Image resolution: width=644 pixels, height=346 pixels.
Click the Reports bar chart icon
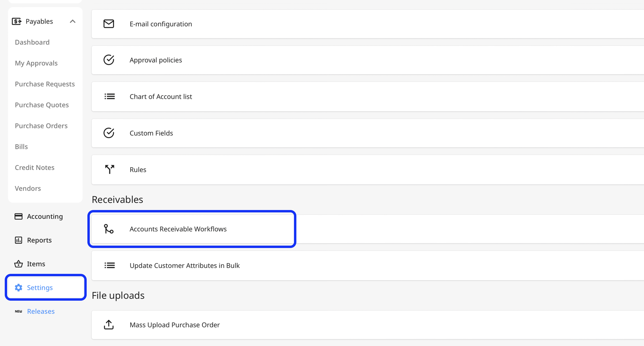pyautogui.click(x=18, y=240)
